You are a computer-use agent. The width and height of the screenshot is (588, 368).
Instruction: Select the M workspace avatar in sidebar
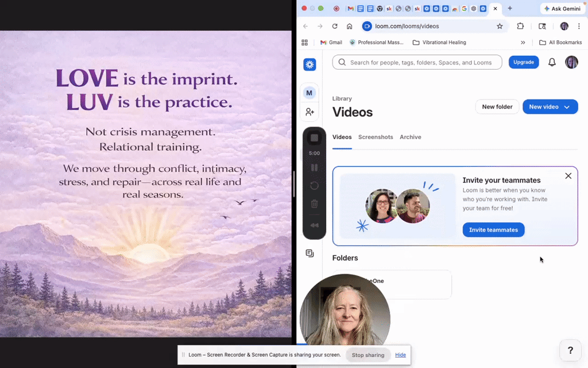[310, 93]
